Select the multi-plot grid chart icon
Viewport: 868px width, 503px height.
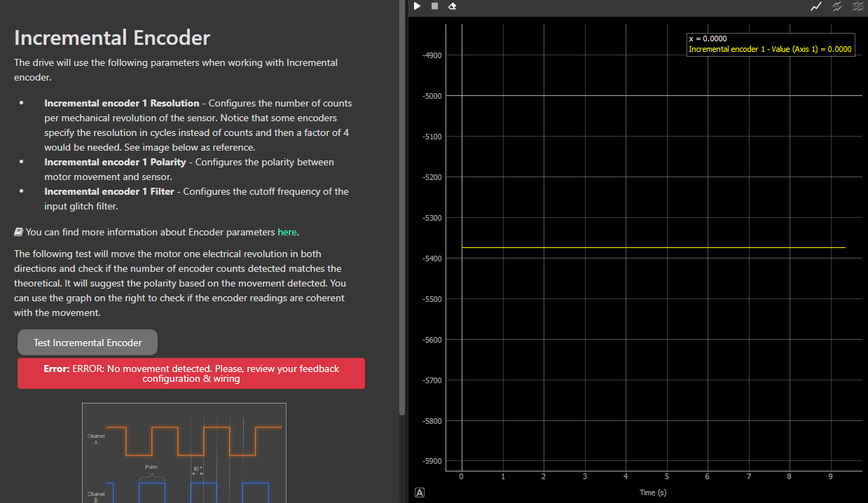point(857,6)
